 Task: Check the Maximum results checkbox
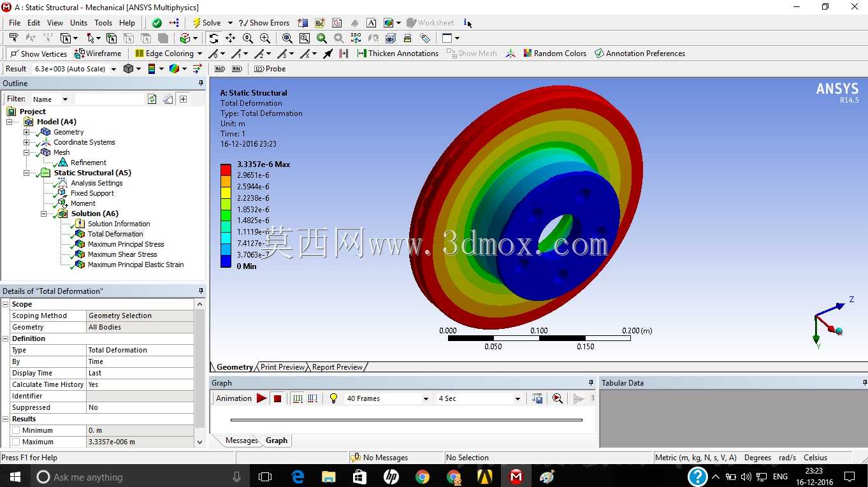pyautogui.click(x=16, y=442)
